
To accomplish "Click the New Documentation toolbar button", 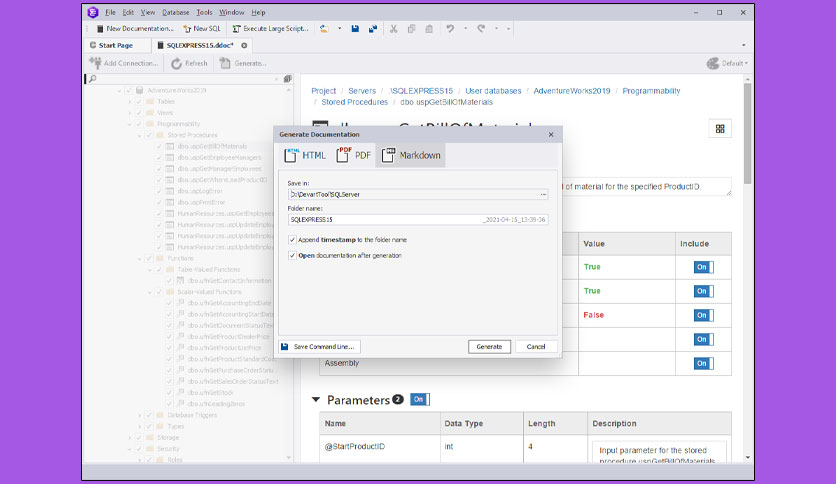I will pyautogui.click(x=135, y=29).
